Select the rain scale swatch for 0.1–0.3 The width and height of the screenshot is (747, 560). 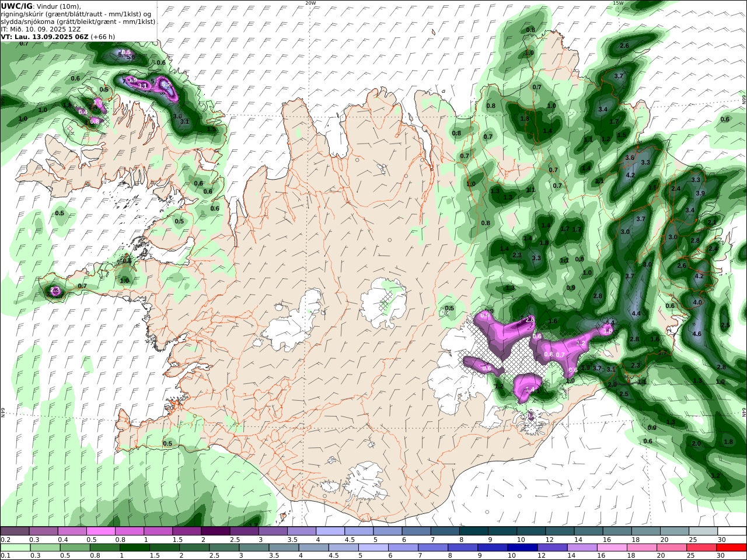pos(15,548)
